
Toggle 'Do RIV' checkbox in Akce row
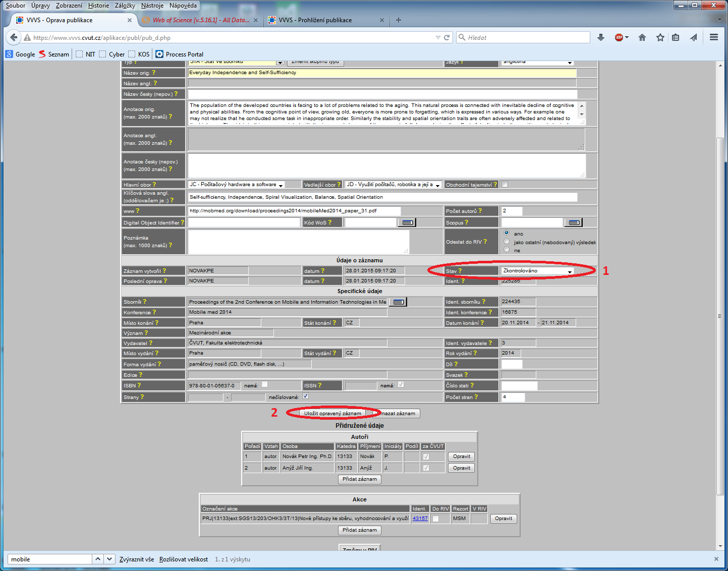(x=435, y=519)
